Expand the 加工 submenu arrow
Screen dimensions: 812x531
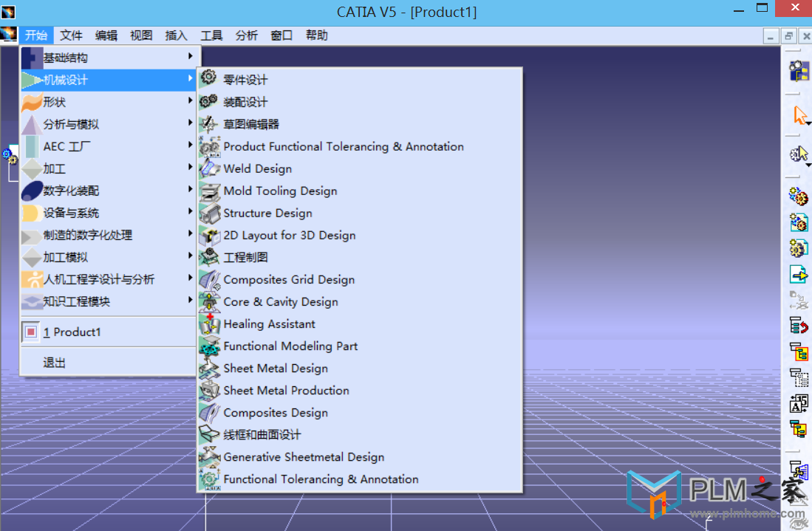(x=191, y=167)
